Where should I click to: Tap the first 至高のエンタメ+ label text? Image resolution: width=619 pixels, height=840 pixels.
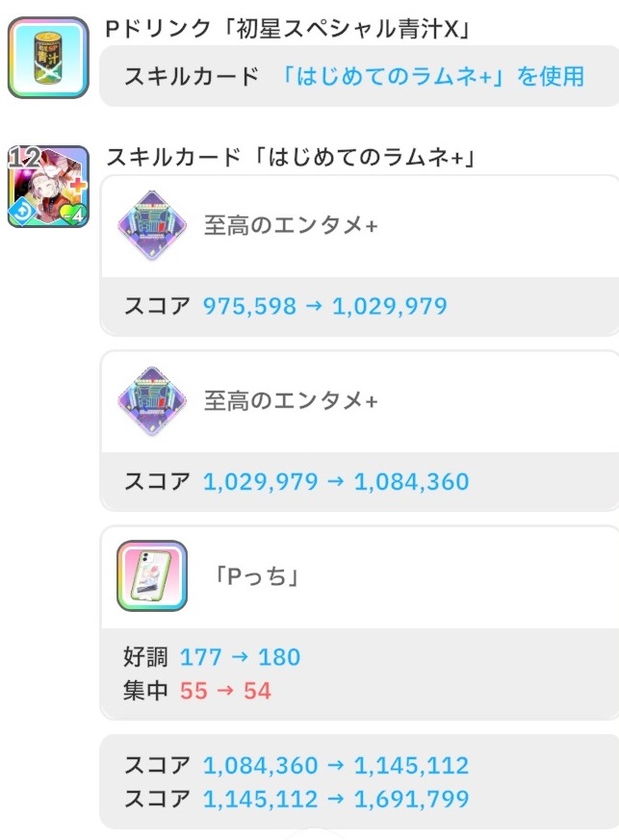pyautogui.click(x=290, y=226)
